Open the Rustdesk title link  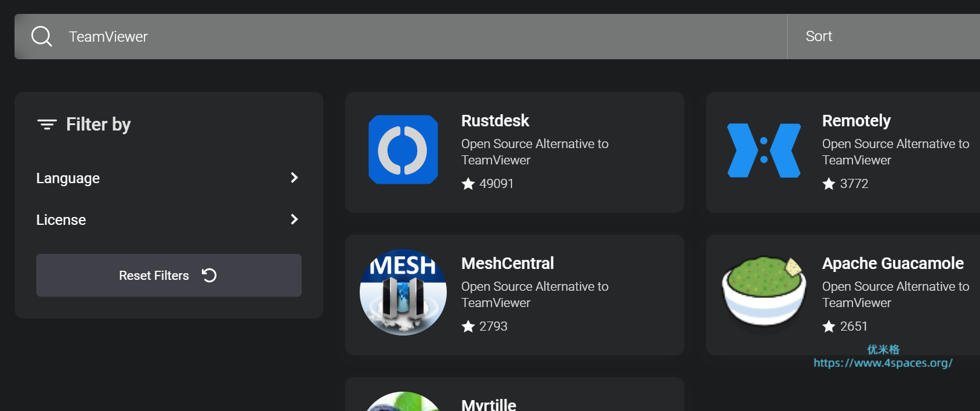[x=495, y=121]
